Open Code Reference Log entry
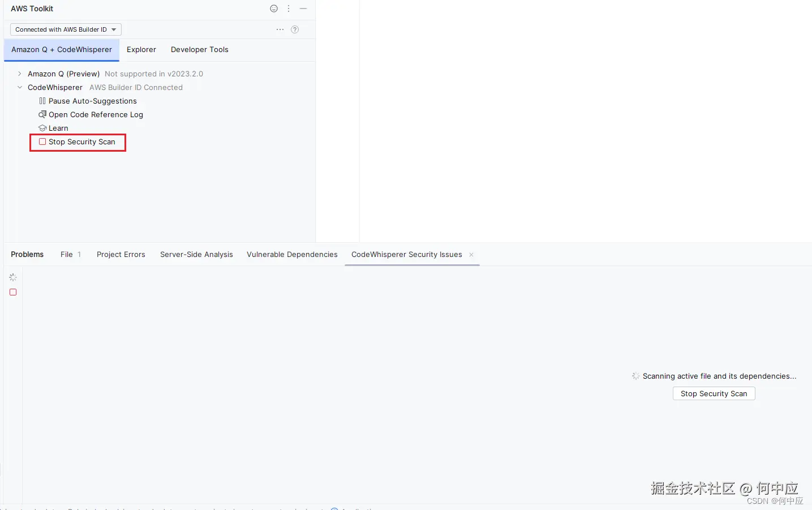This screenshot has height=510, width=812. tap(96, 114)
